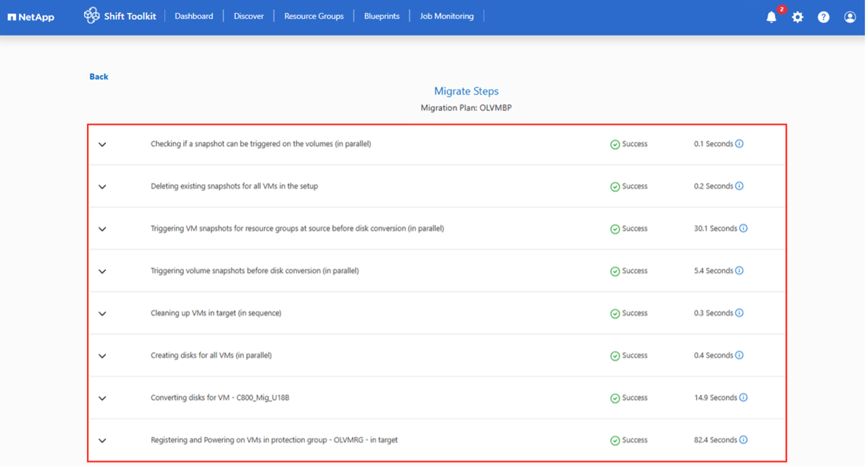Navigate to Job Monitoring

(x=447, y=16)
